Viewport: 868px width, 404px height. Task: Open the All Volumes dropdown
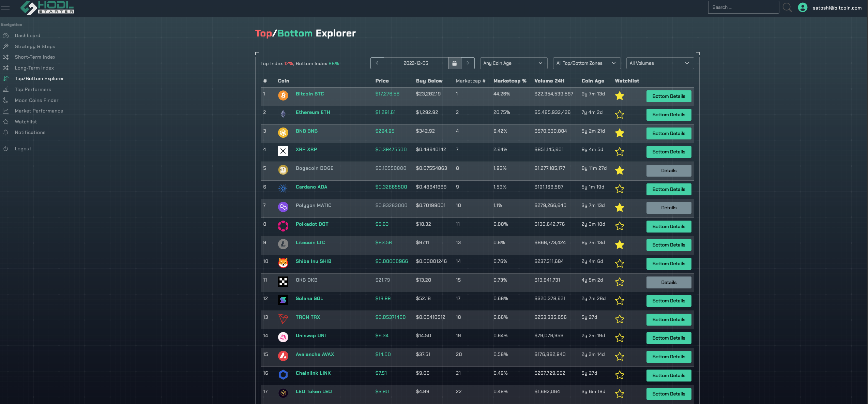660,63
